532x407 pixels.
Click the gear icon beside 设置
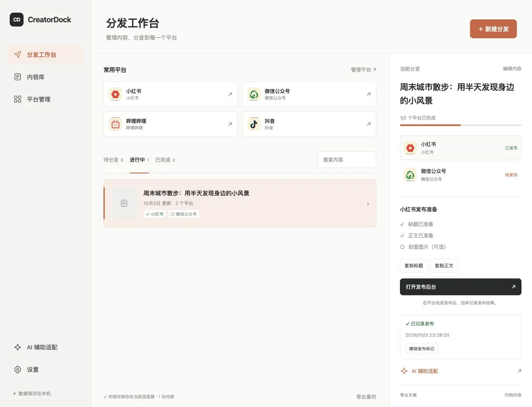pos(18,370)
